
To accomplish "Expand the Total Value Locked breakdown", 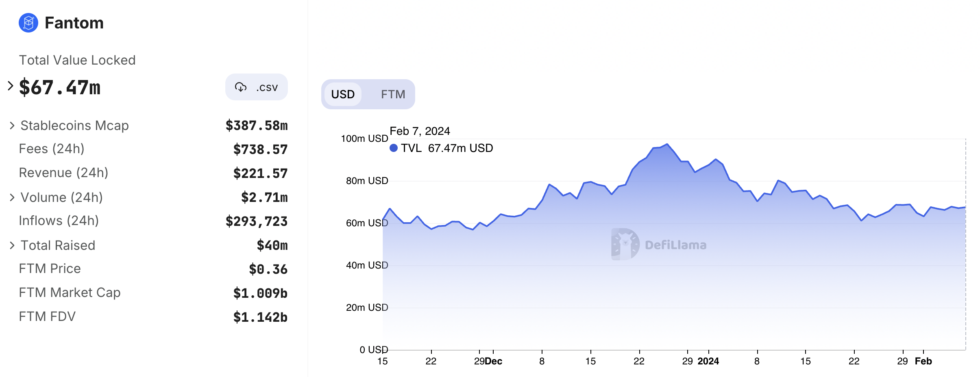I will [x=11, y=86].
